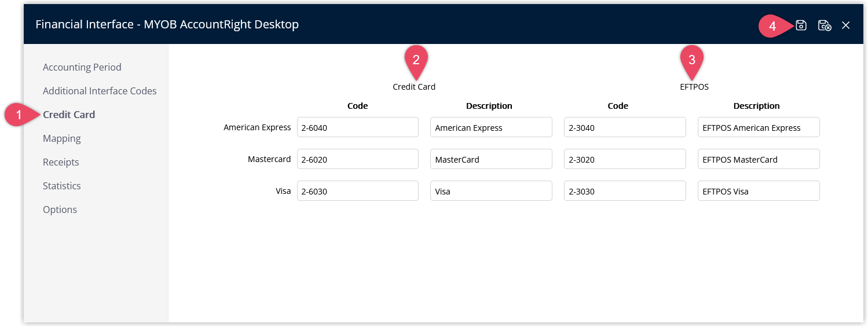Viewport: 868px width, 327px height.
Task: Edit American Express credit card description field
Action: (x=491, y=127)
